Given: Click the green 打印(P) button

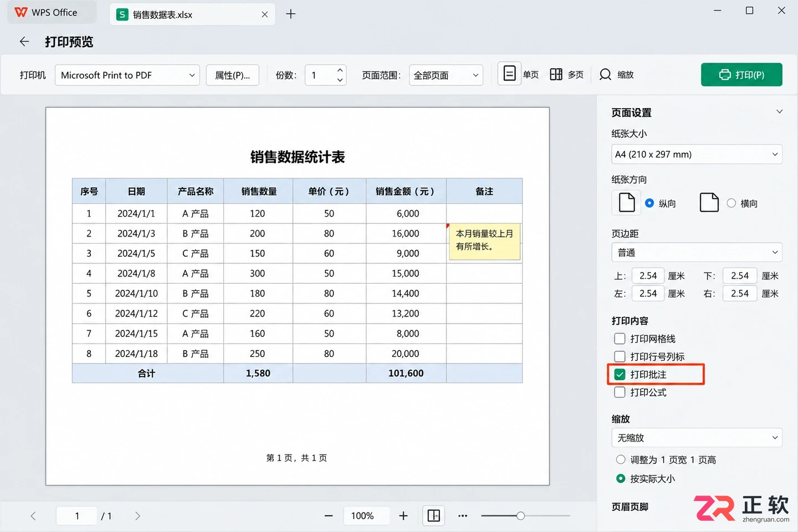Looking at the screenshot, I should pyautogui.click(x=741, y=75).
